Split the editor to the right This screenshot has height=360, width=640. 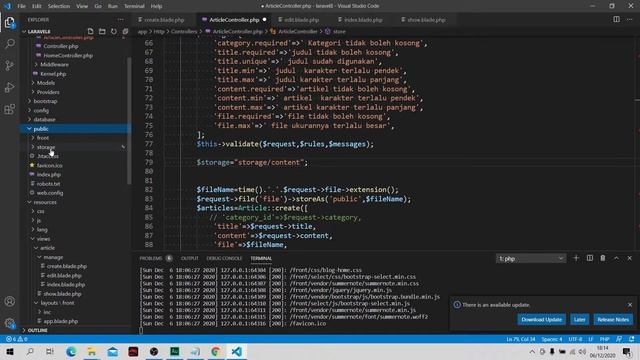pyautogui.click(x=616, y=19)
